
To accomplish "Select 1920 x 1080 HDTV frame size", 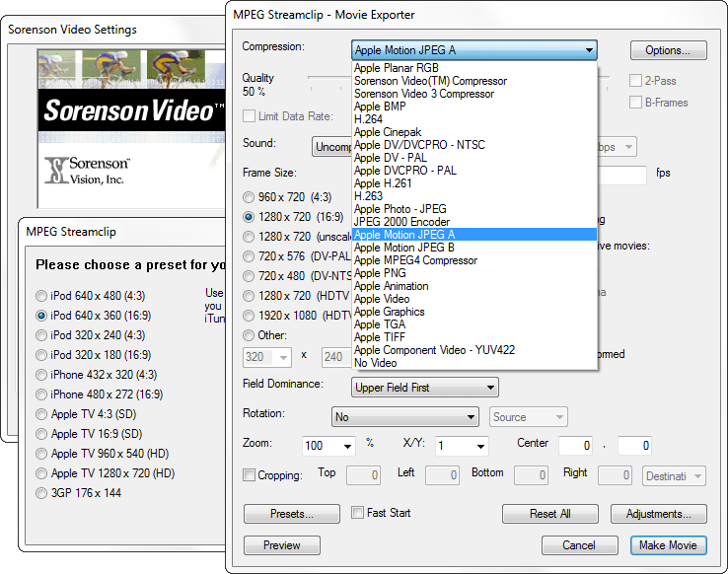I will pos(249,316).
